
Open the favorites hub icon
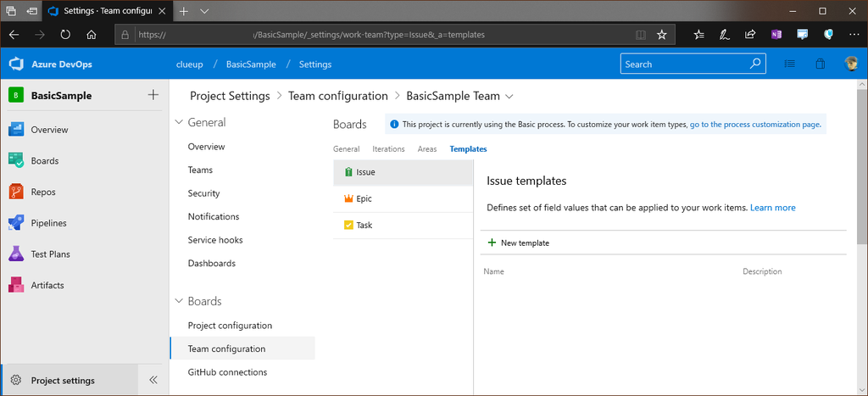tap(699, 34)
